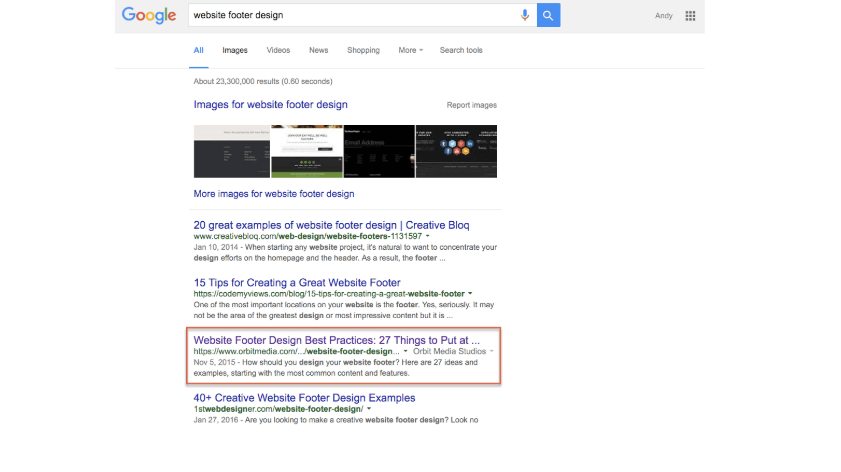
Task: Open first dark gray footer thumbnail
Action: (232, 151)
